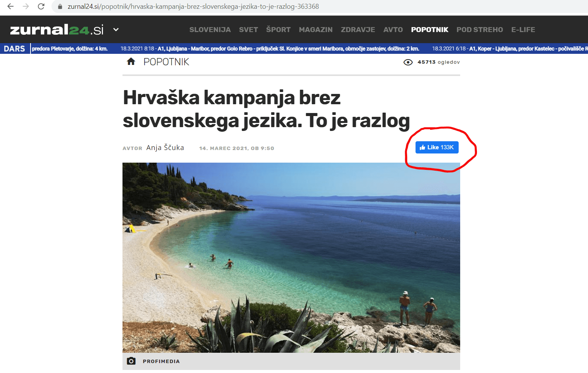Viewport: 588px width, 373px height.
Task: Click the zurnal24.si address bar URL
Action: pyautogui.click(x=193, y=6)
